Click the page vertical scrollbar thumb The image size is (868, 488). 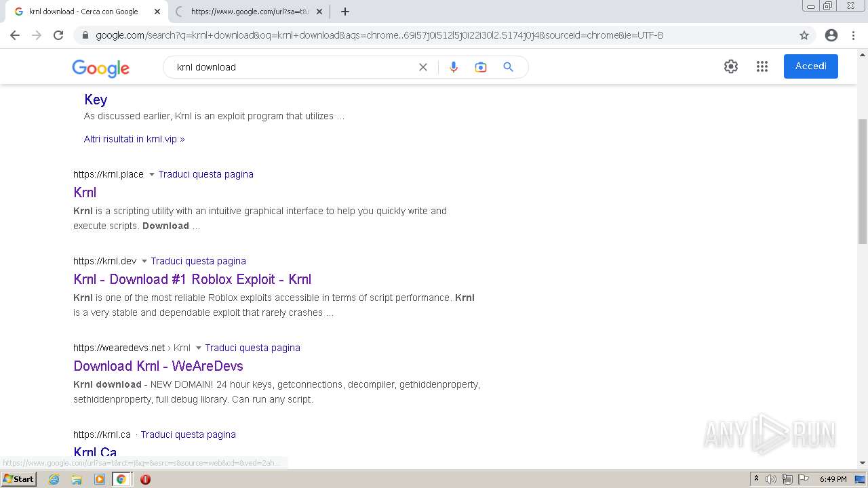(863, 181)
